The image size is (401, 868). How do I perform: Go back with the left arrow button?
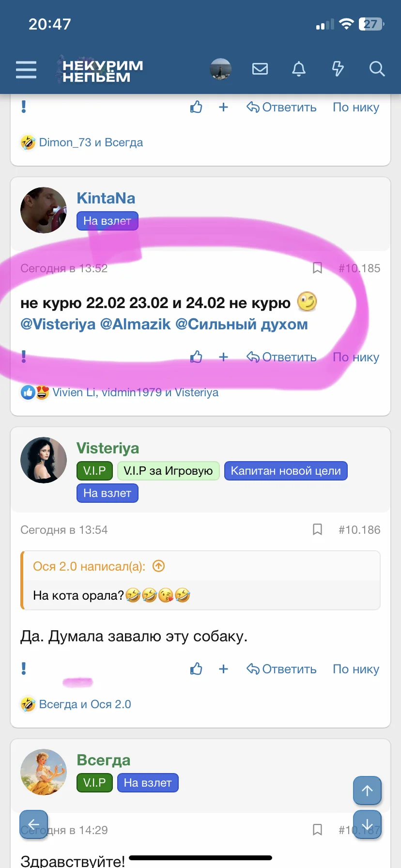click(33, 824)
